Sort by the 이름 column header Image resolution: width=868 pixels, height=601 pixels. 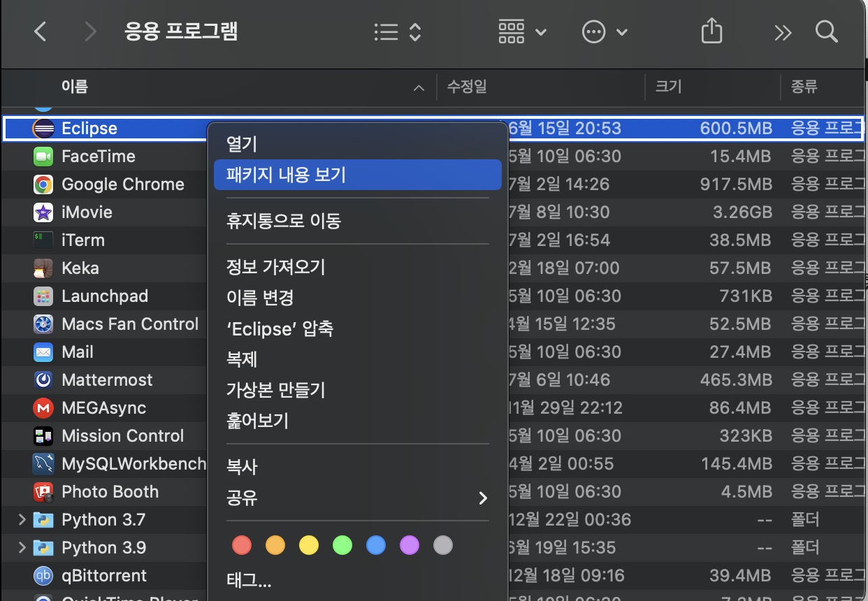75,87
